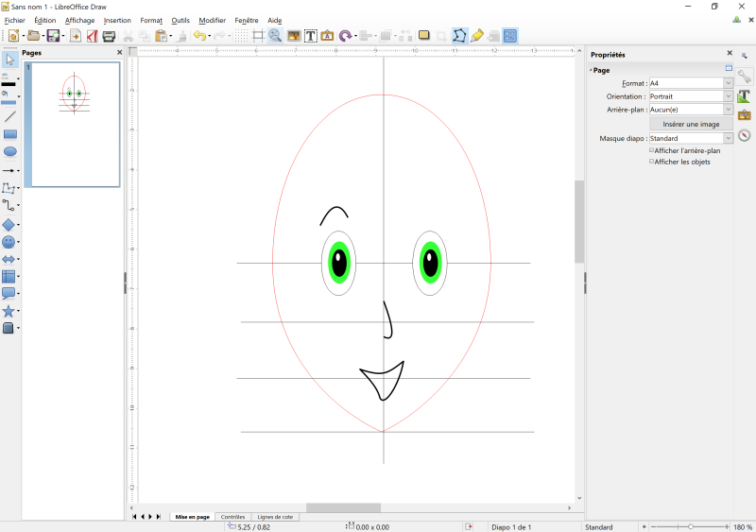Toggle edit points mode
Viewport: 756px width, 532px height.
coord(459,36)
